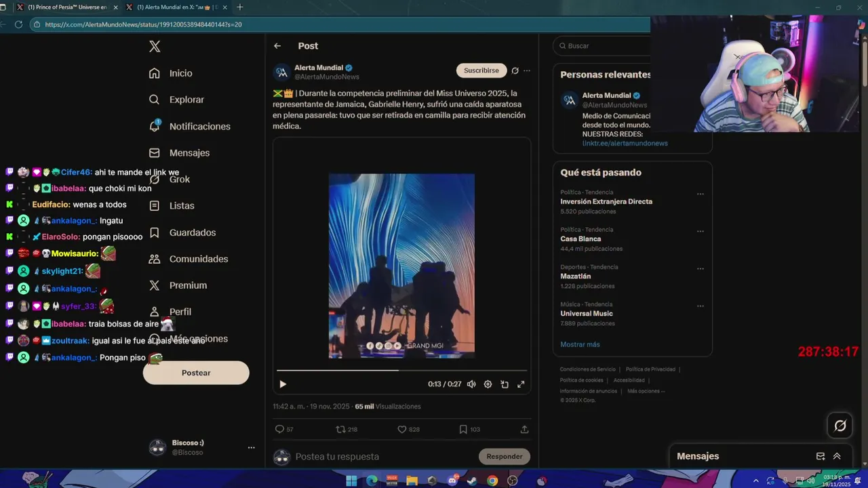The height and width of the screenshot is (488, 868).
Task: Open Inicio home from sidebar
Action: [170, 73]
